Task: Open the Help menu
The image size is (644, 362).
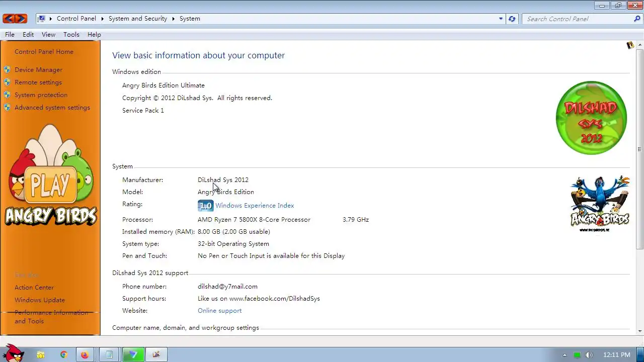Action: tap(94, 35)
